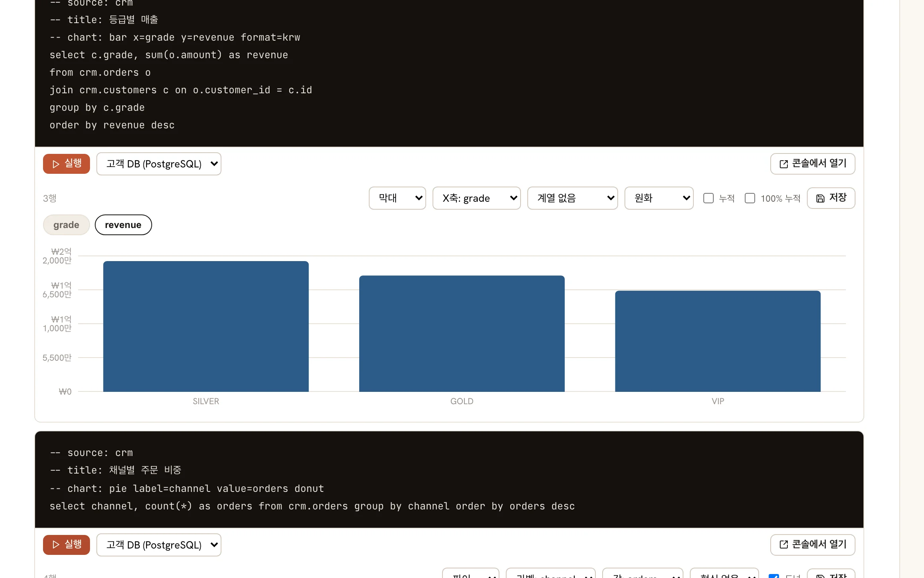Click the ₩0 y-axis label
Screen dimensions: 924x578
point(65,392)
